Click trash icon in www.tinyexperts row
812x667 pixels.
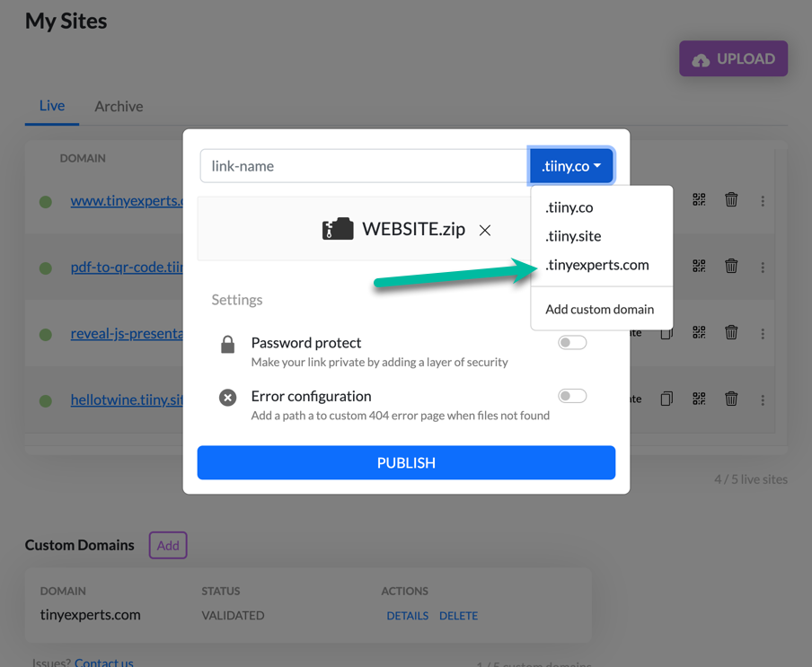point(730,199)
